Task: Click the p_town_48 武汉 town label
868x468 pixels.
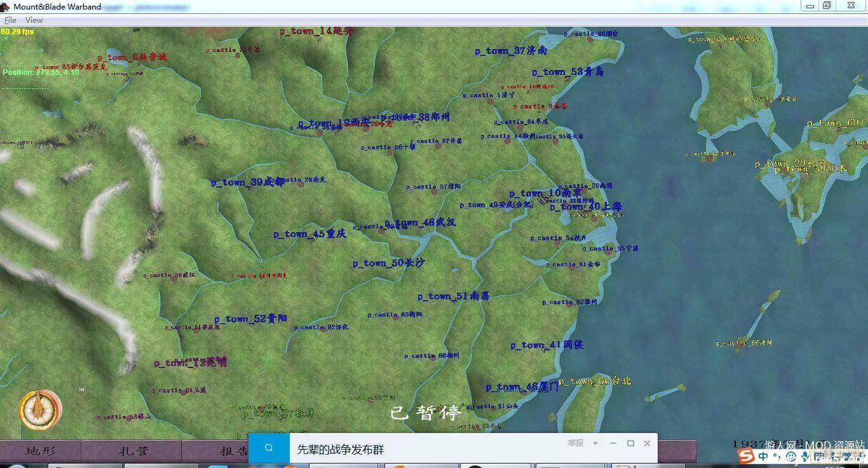Action: click(x=420, y=223)
